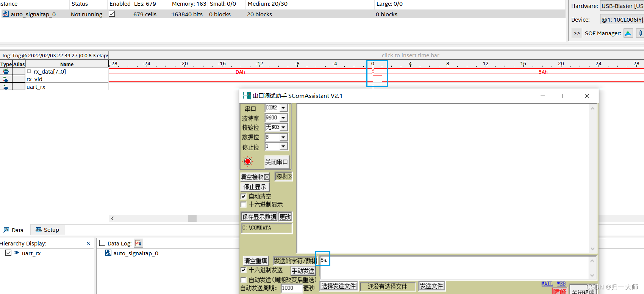
Task: Click the 自动发送周期 period input field
Action: 291,288
